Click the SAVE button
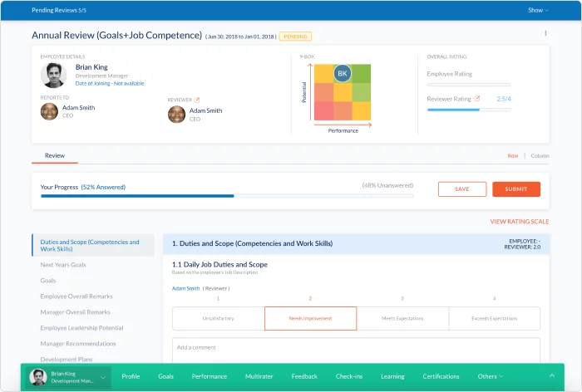This screenshot has width=582, height=392. click(x=462, y=189)
